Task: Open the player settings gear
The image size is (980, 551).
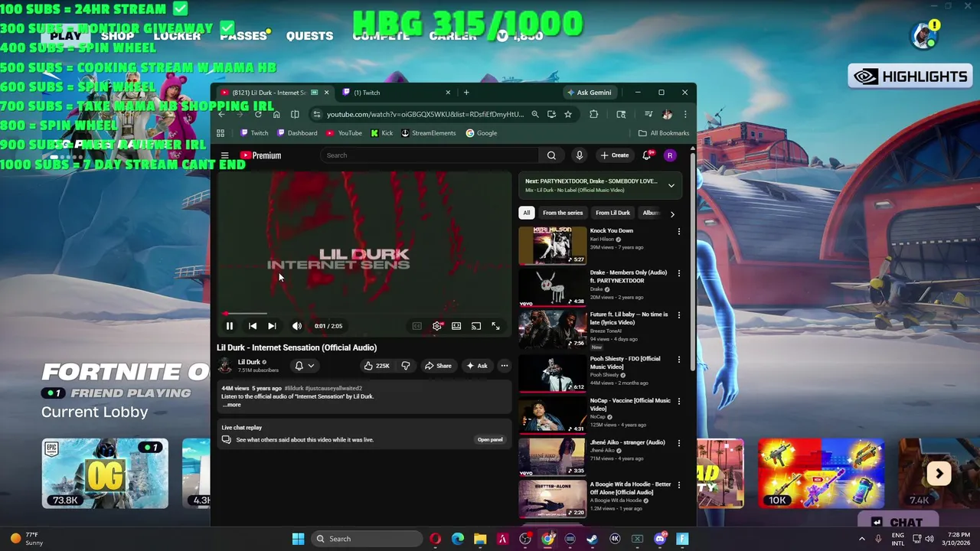Action: 436,326
